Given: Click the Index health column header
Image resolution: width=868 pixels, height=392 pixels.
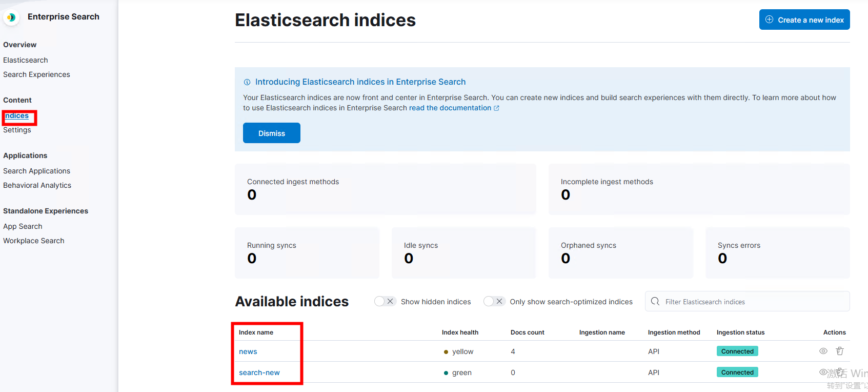Looking at the screenshot, I should pyautogui.click(x=460, y=332).
